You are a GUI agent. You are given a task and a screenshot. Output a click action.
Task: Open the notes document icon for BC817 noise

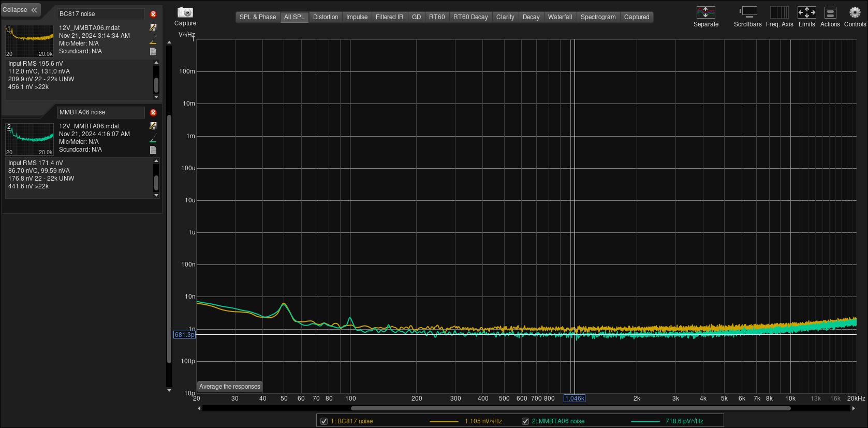[153, 51]
